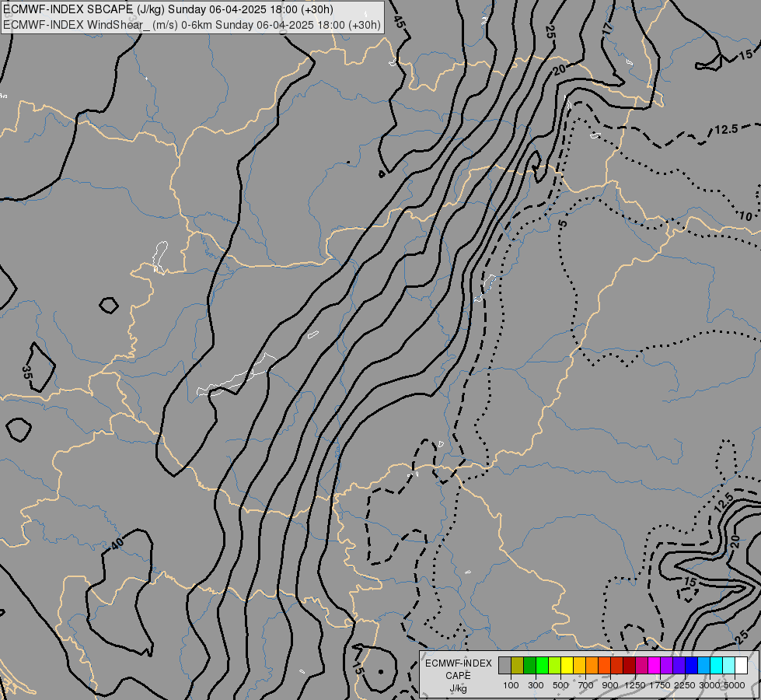The height and width of the screenshot is (700, 761).
Task: Select the pure yellow swatch after 500
Action: (567, 666)
